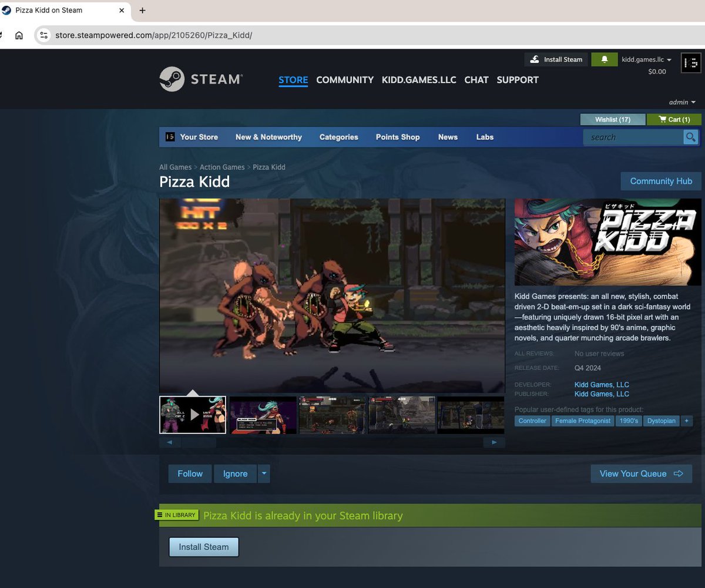Click the $0.00 wallet balance
This screenshot has width=705, height=588.
click(x=657, y=72)
